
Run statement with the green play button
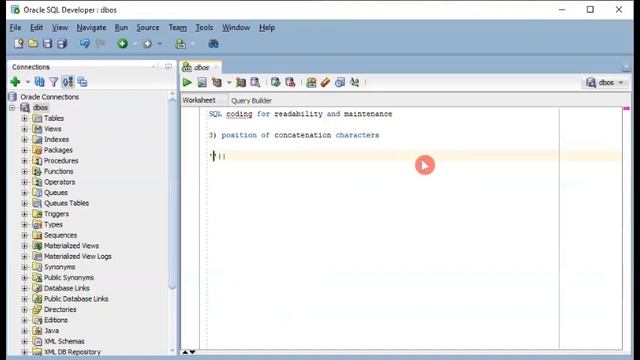(x=187, y=82)
